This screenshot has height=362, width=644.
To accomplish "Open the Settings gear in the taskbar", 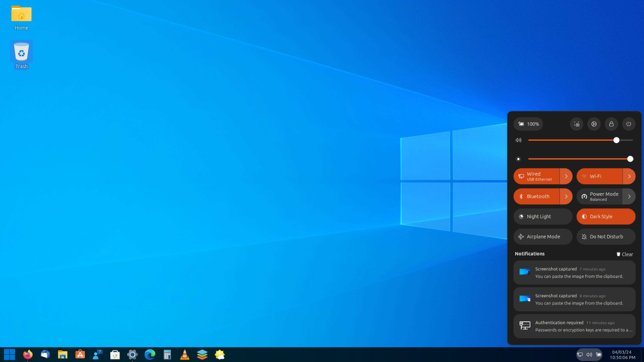I will coord(132,354).
